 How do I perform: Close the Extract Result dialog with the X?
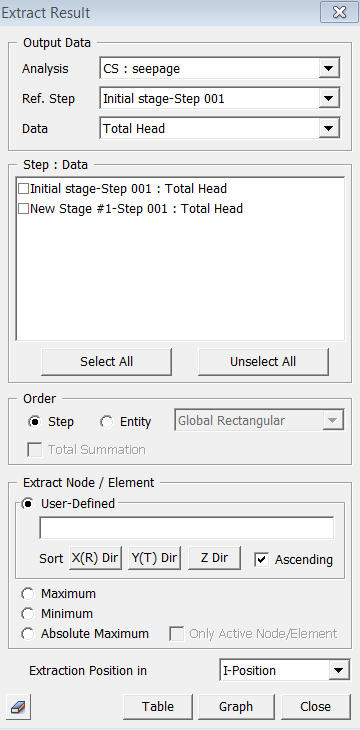(339, 13)
